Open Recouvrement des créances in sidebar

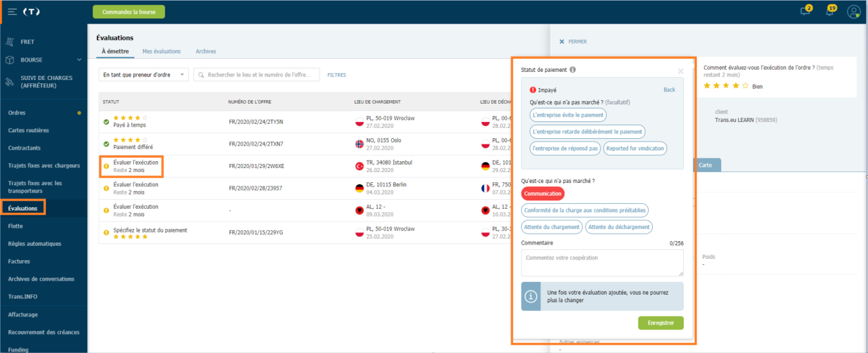point(43,332)
